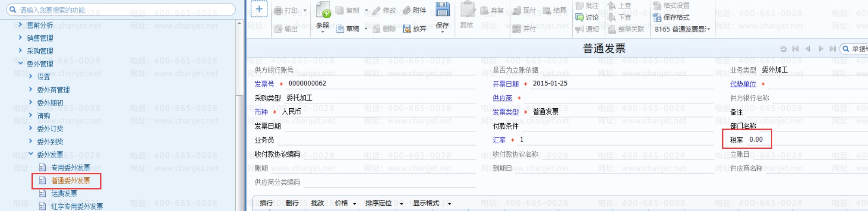Collapse the 委外管理 tree node

[x=20, y=63]
